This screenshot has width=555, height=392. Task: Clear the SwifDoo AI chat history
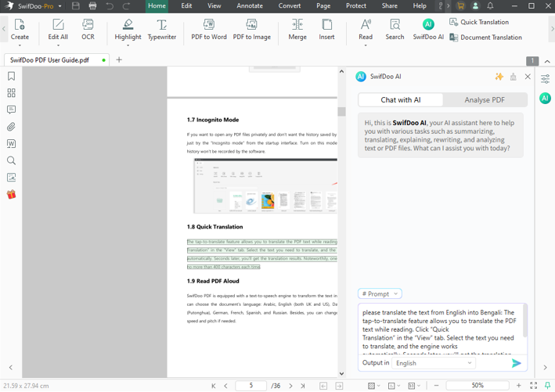pos(513,77)
